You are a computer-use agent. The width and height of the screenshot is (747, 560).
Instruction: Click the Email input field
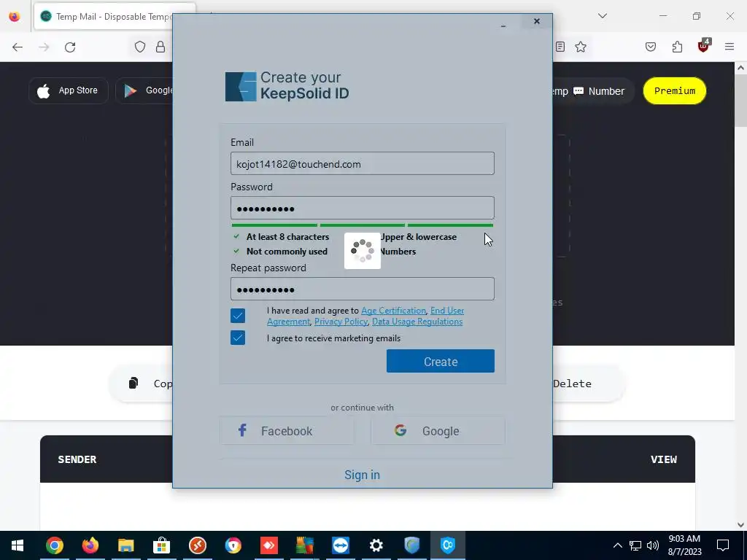click(x=362, y=163)
